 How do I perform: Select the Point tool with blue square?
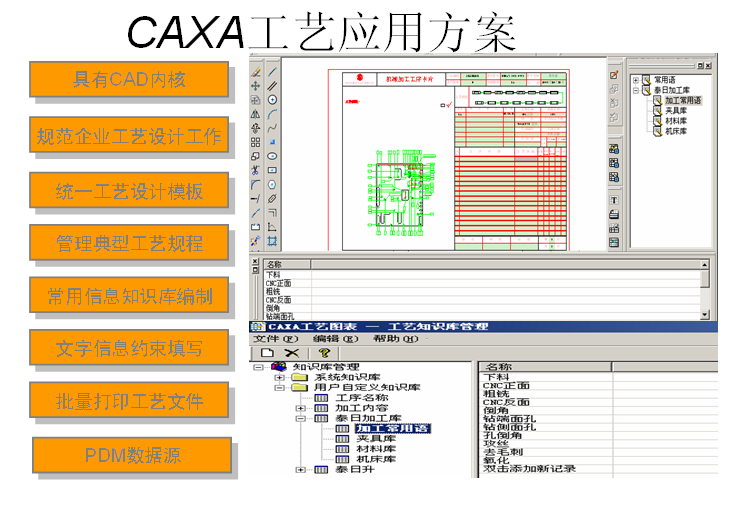(272, 142)
